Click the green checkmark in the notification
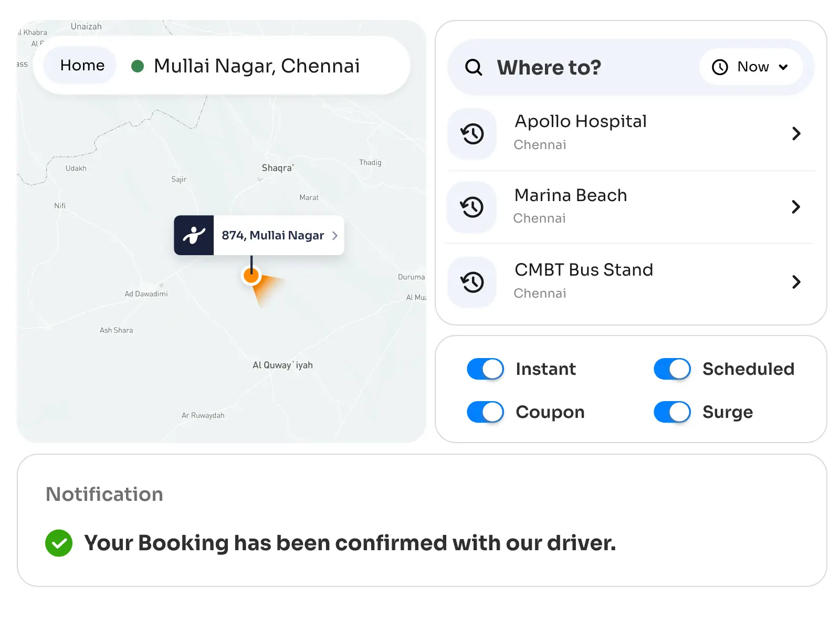Screen dimensions: 840x630 coord(59,543)
